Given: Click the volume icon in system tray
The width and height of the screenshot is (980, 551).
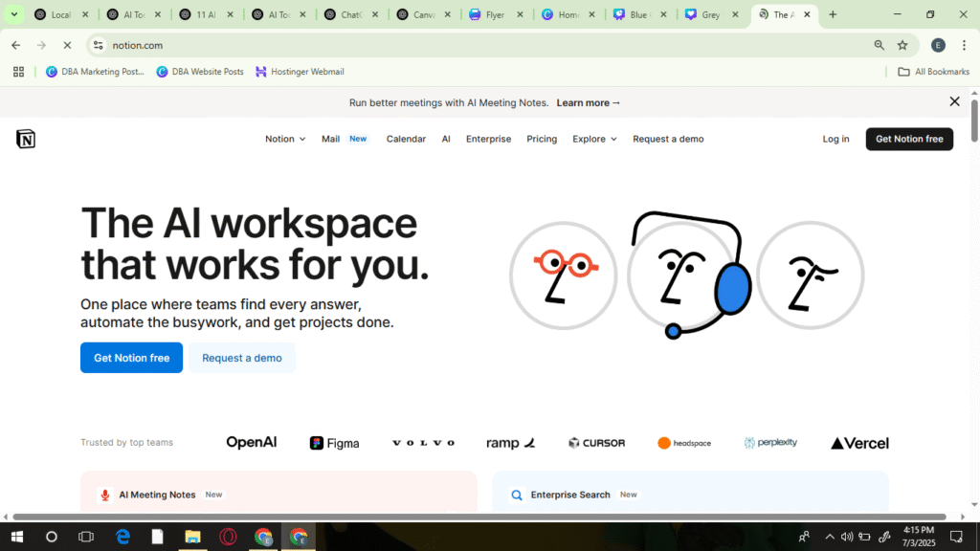Looking at the screenshot, I should tap(847, 537).
